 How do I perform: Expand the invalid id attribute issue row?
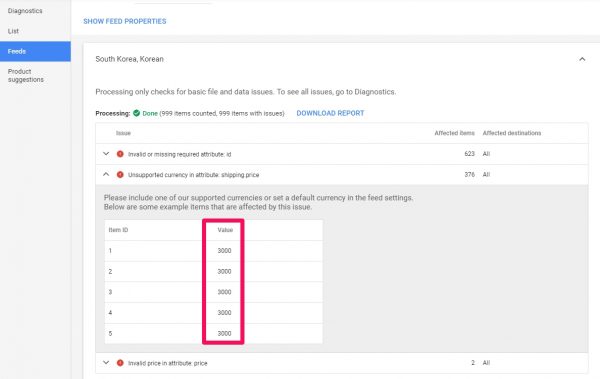(x=106, y=154)
